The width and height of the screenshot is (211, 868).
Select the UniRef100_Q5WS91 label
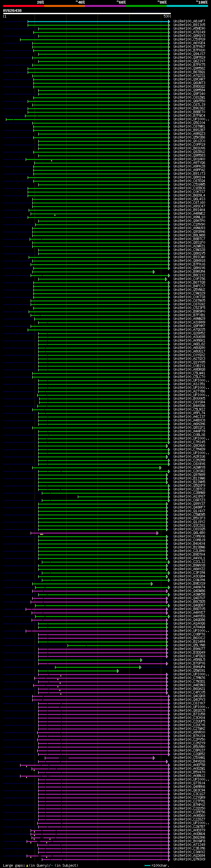pos(190,671)
